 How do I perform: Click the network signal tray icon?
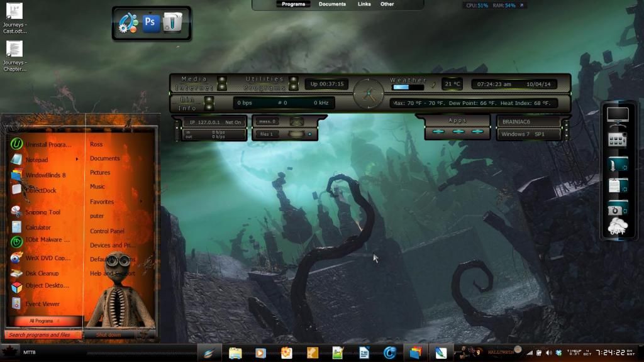[530, 353]
